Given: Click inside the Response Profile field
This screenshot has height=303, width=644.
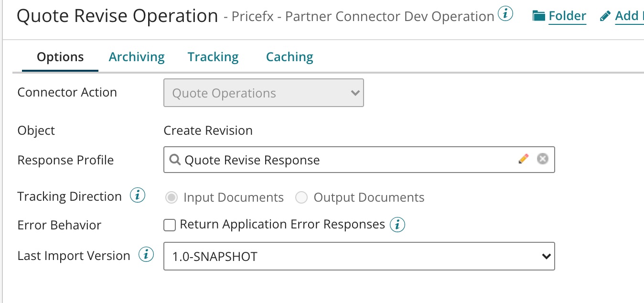Looking at the screenshot, I should pyautogui.click(x=344, y=160).
